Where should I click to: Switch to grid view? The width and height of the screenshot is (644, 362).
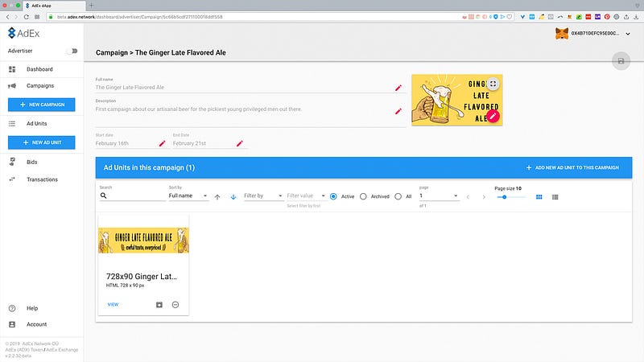pos(539,197)
